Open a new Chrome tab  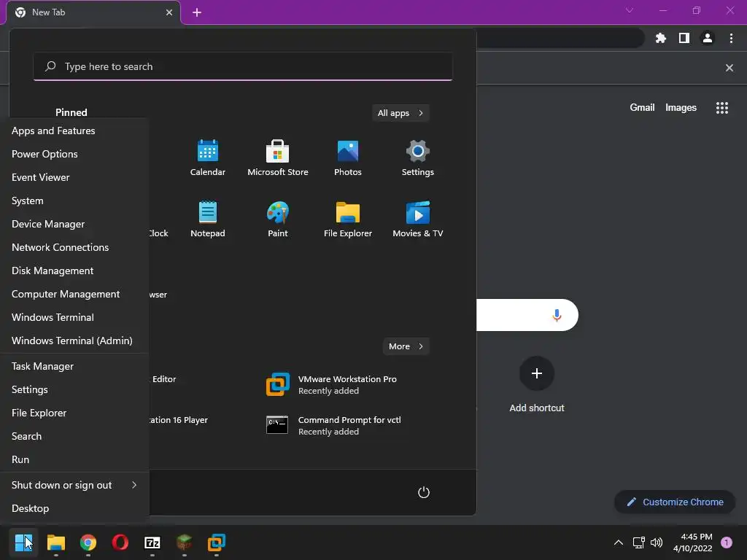click(197, 12)
